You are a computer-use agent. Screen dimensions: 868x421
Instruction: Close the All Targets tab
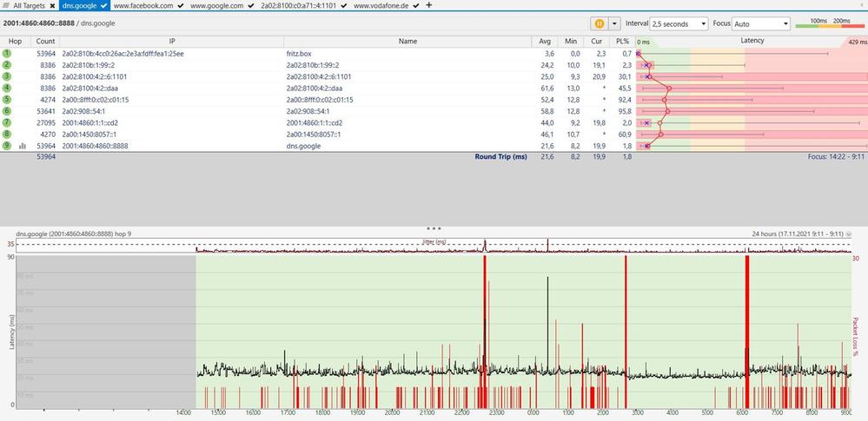[x=52, y=5]
